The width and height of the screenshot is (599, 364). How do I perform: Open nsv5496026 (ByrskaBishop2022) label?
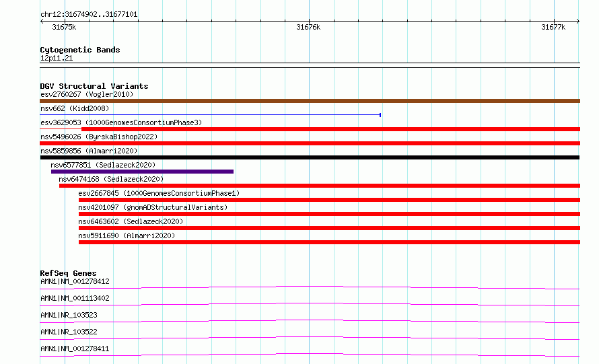coord(99,137)
